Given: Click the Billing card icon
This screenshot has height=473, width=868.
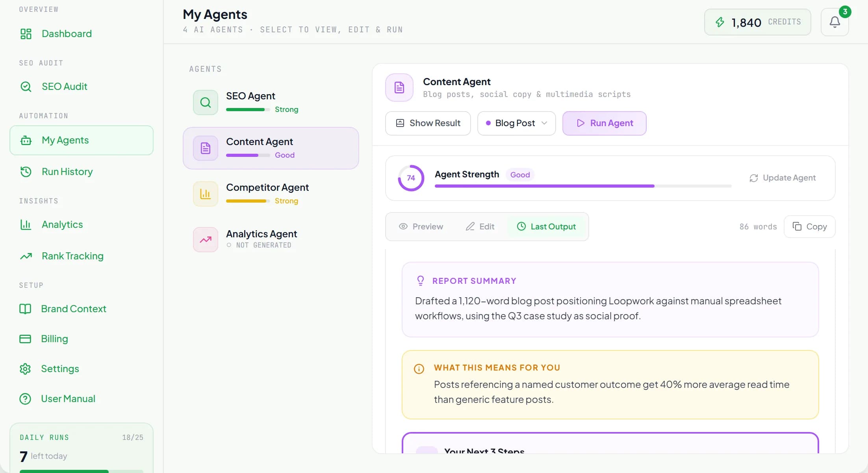Looking at the screenshot, I should 25,339.
